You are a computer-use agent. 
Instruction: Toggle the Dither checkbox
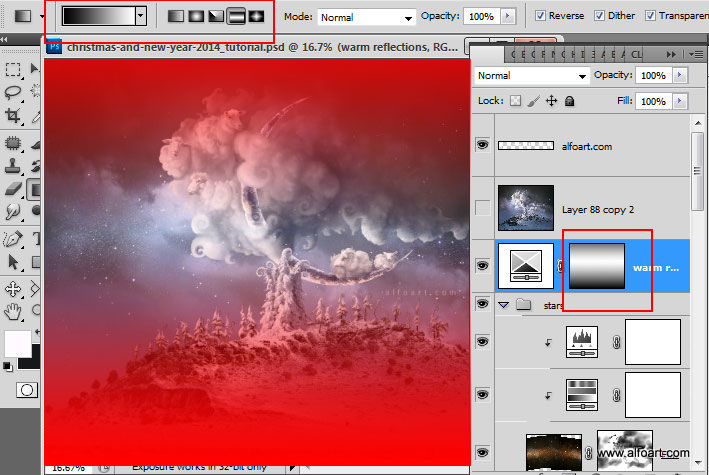599,17
